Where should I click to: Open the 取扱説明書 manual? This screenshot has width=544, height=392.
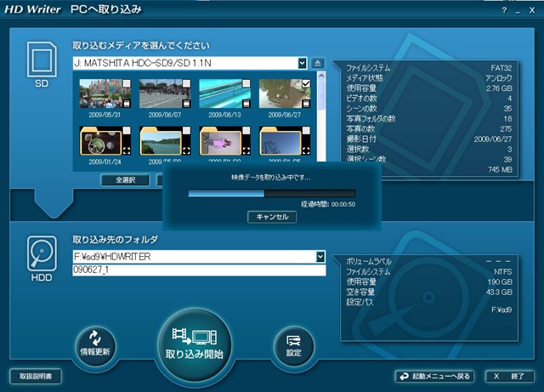pos(35,376)
